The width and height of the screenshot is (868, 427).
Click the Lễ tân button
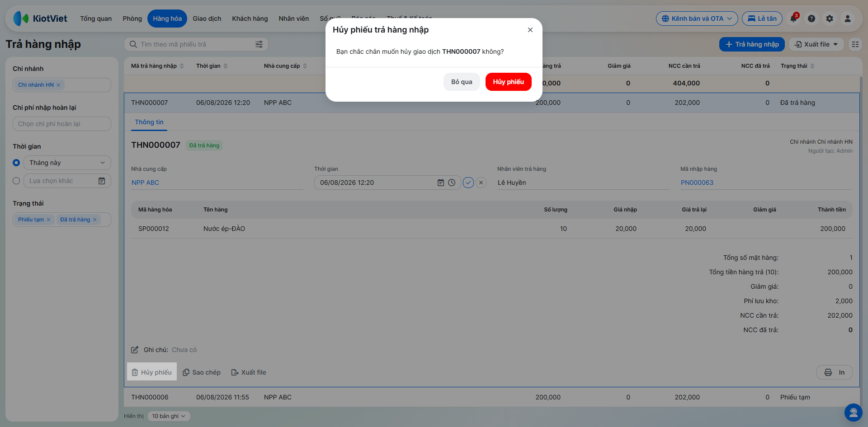coord(762,19)
